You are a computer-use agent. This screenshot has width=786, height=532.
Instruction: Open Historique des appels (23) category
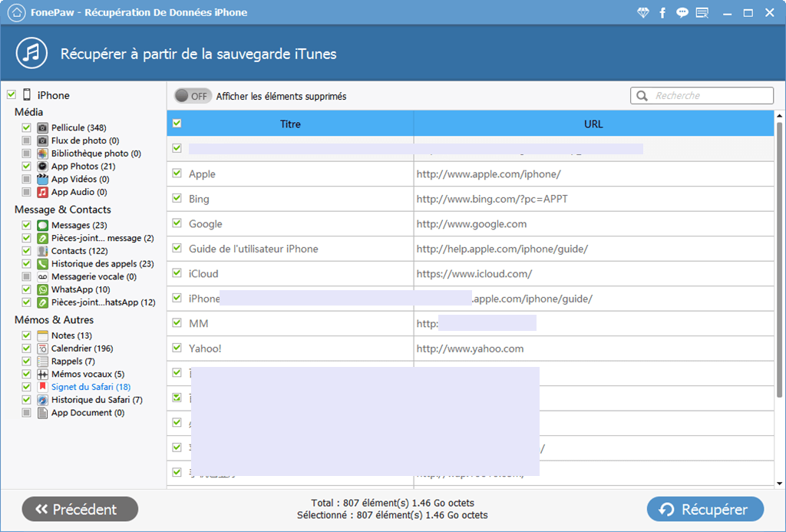[x=102, y=264]
